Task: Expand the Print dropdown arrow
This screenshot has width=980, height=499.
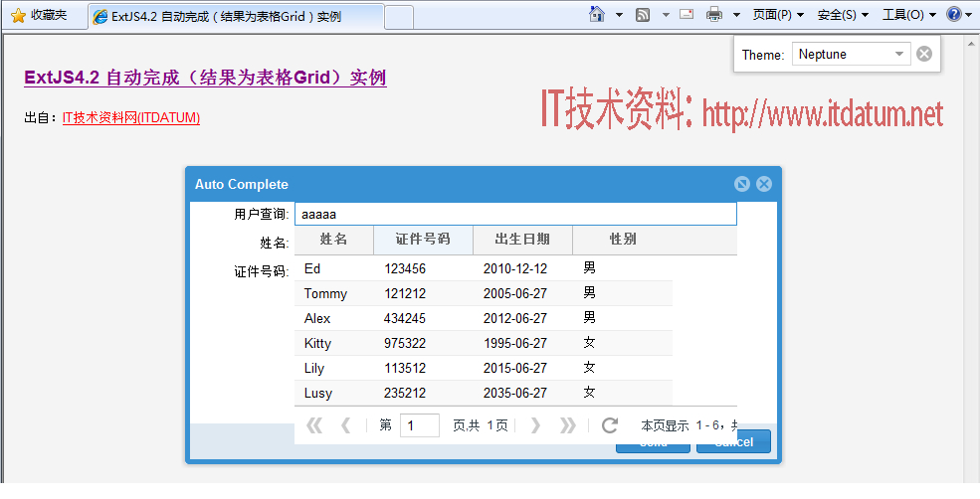Action: point(736,15)
